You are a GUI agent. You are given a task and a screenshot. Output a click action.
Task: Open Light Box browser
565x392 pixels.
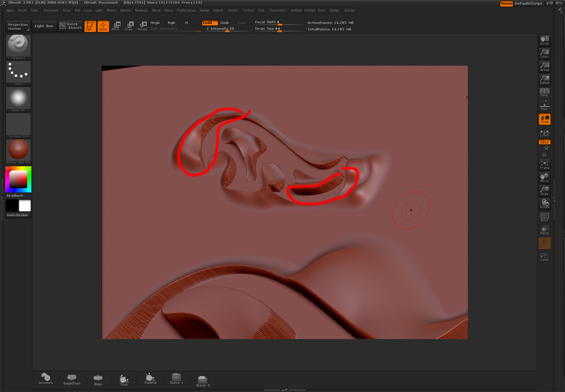[44, 26]
